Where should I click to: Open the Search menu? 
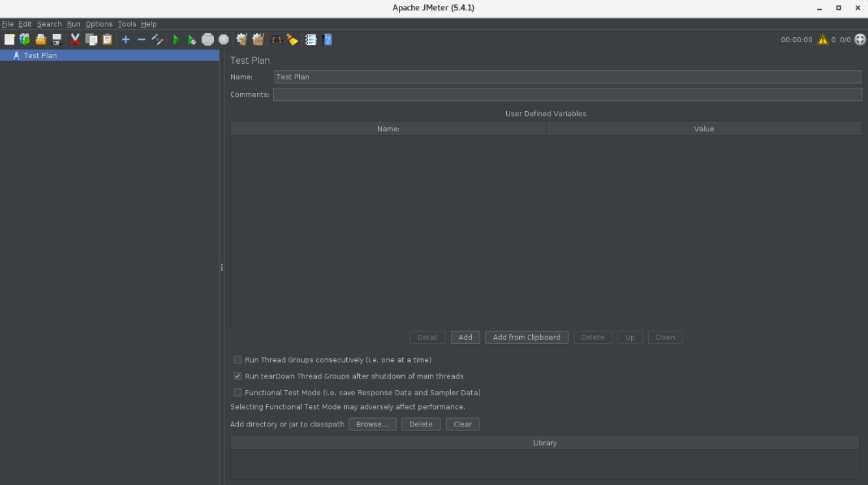[x=49, y=24]
